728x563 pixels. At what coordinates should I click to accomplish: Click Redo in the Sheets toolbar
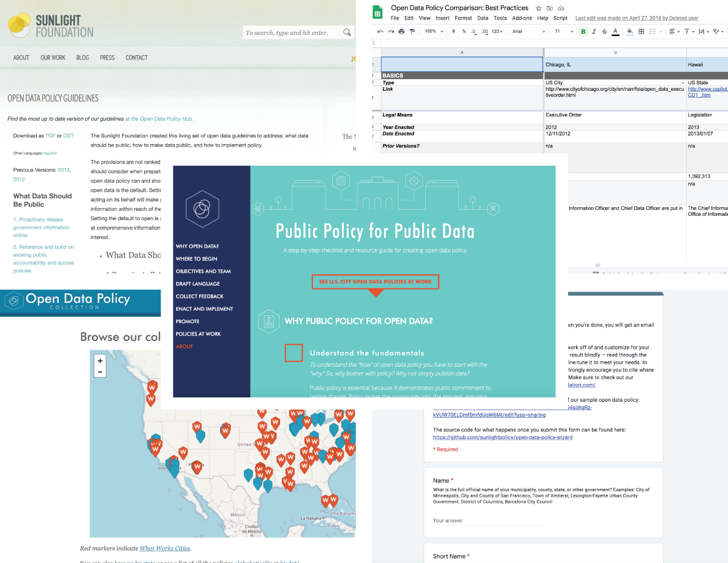tap(391, 32)
